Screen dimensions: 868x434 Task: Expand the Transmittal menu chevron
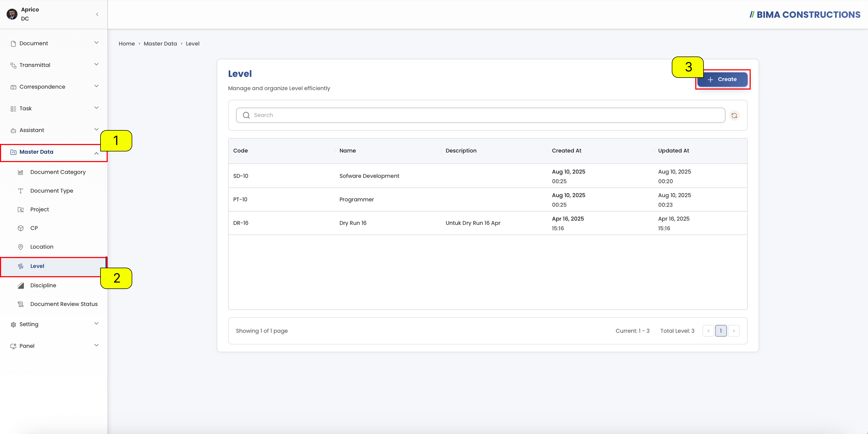(x=96, y=64)
